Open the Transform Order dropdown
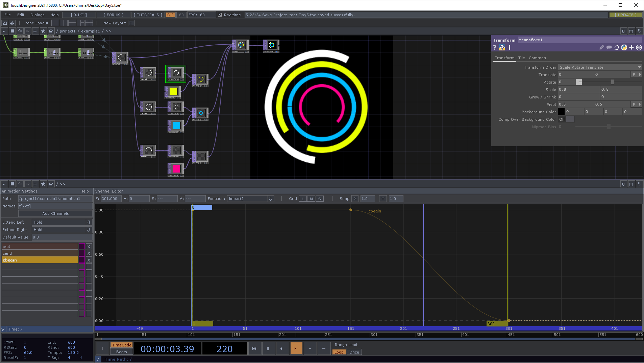 click(600, 67)
